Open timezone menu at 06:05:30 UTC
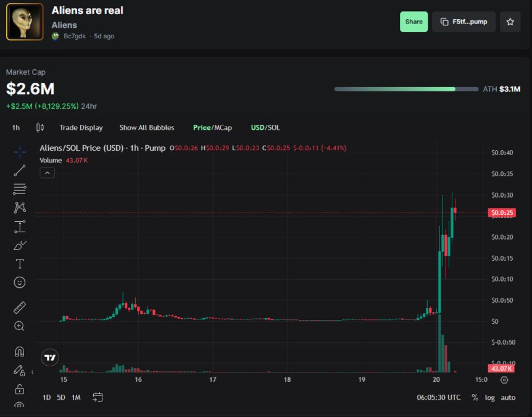The height and width of the screenshot is (417, 532). [x=438, y=397]
